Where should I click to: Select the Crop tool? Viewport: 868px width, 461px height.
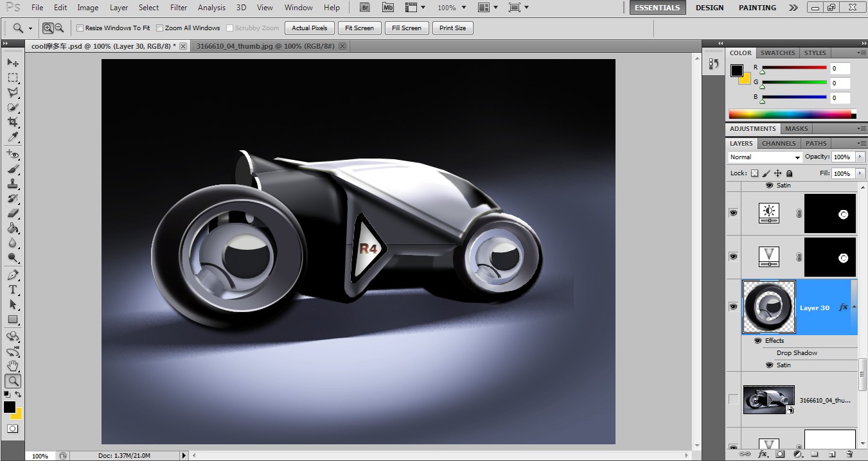coord(13,122)
